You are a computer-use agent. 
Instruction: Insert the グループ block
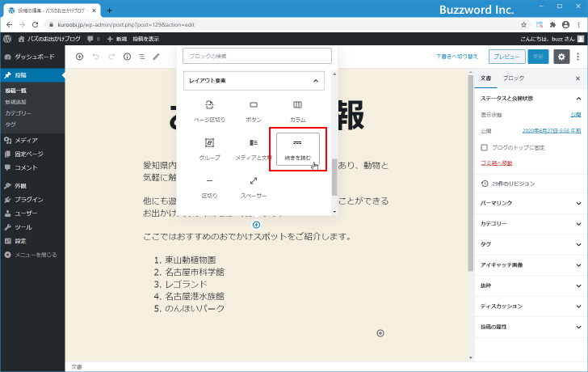coord(210,150)
